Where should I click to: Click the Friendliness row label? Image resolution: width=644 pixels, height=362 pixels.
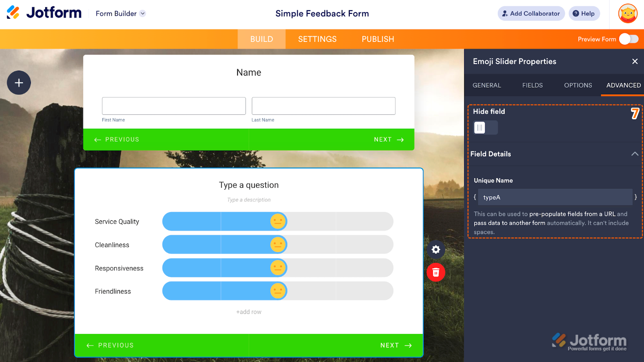click(113, 291)
